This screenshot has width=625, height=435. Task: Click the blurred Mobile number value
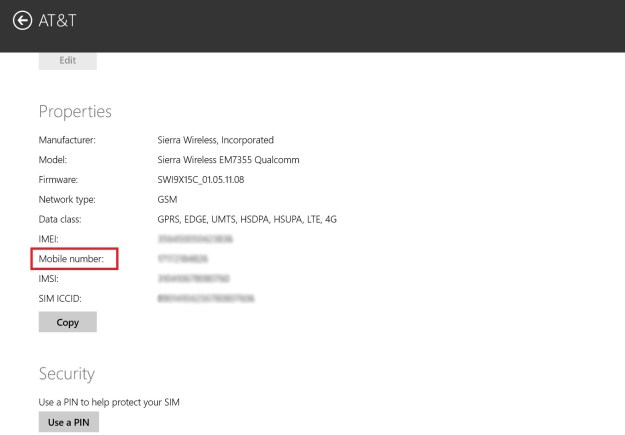pyautogui.click(x=183, y=259)
